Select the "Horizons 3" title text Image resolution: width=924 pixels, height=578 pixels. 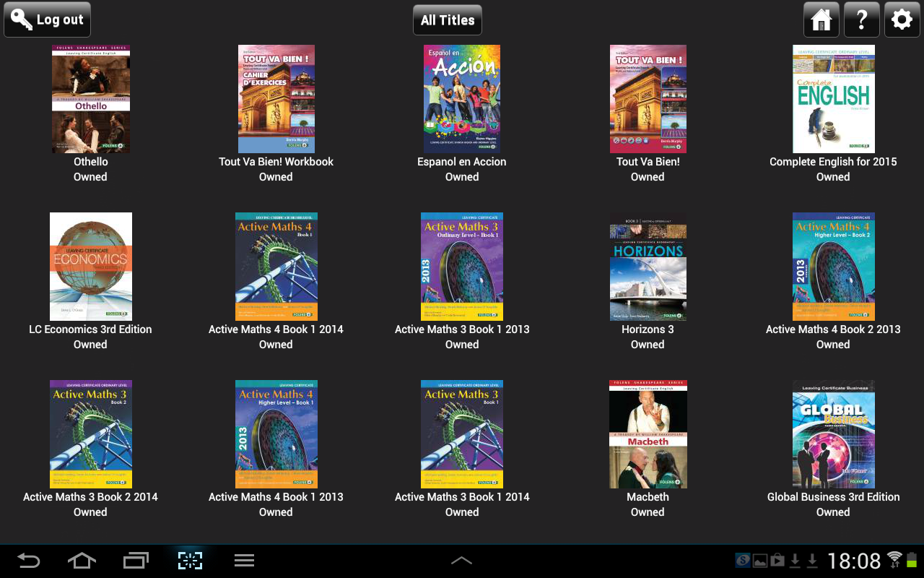point(648,329)
